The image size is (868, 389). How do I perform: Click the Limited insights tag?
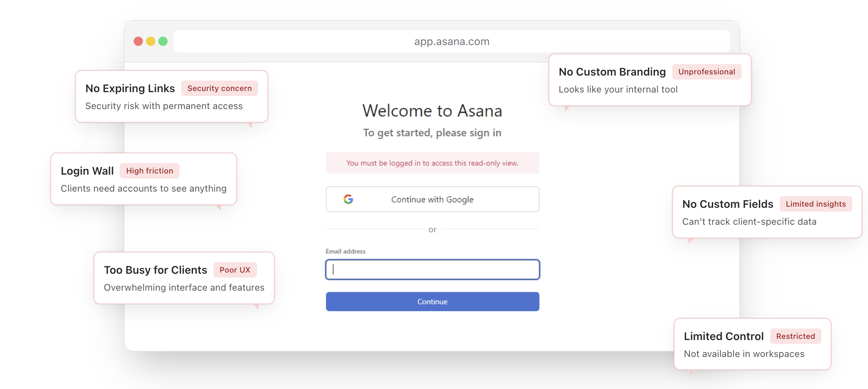816,204
